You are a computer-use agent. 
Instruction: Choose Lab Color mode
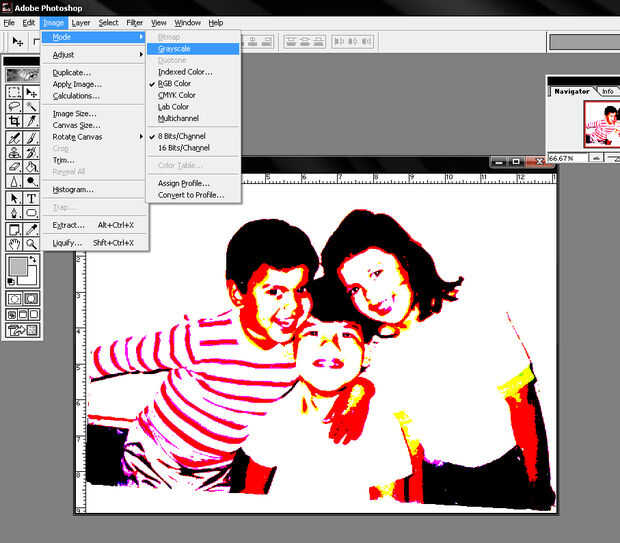pyautogui.click(x=193, y=107)
